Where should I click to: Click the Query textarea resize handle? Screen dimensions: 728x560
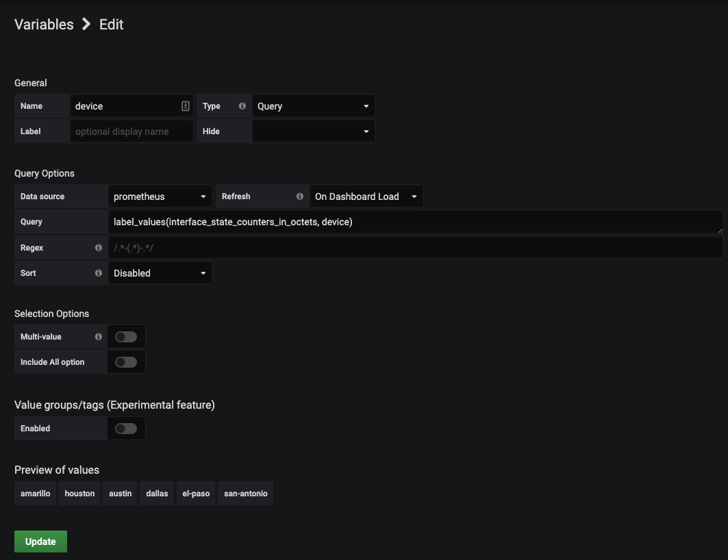point(721,230)
